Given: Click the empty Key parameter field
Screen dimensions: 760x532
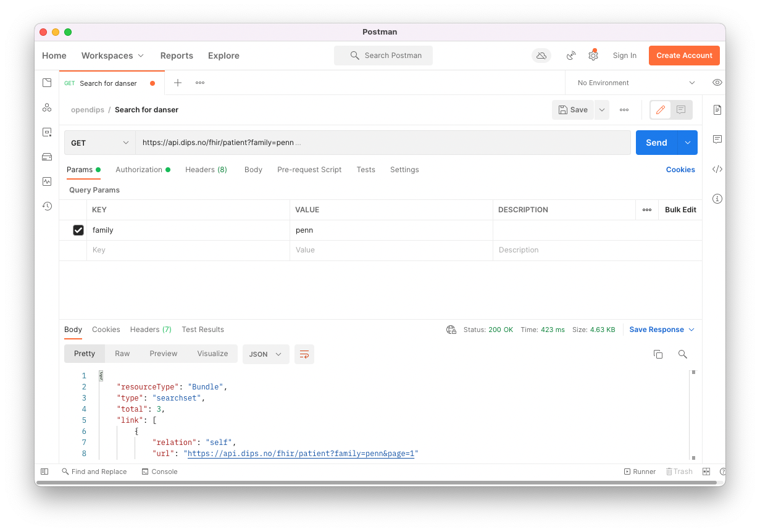Looking at the screenshot, I should 188,250.
